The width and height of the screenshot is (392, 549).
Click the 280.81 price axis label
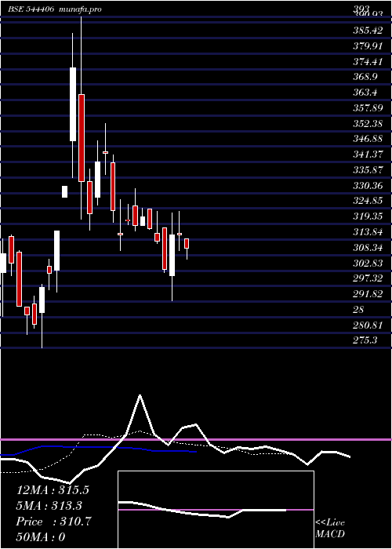368,325
